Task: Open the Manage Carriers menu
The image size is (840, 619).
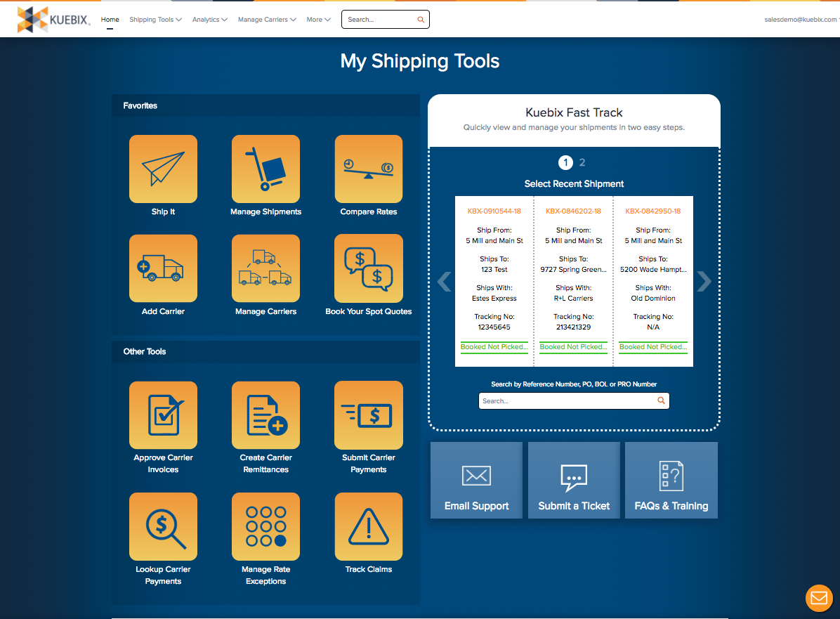Action: pos(267,19)
